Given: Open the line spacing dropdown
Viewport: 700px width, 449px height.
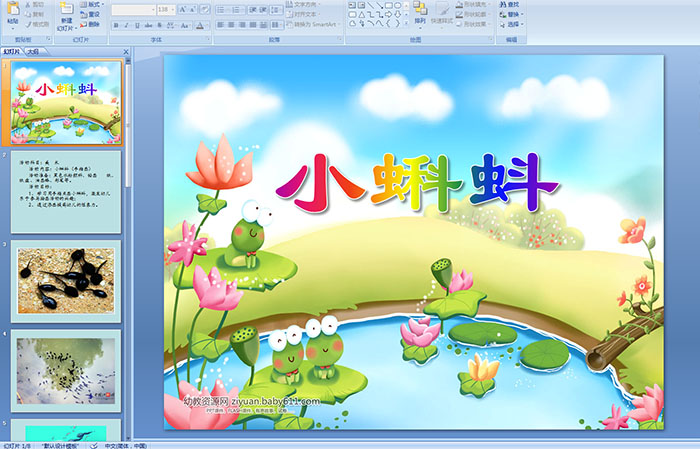Looking at the screenshot, I should 276,10.
